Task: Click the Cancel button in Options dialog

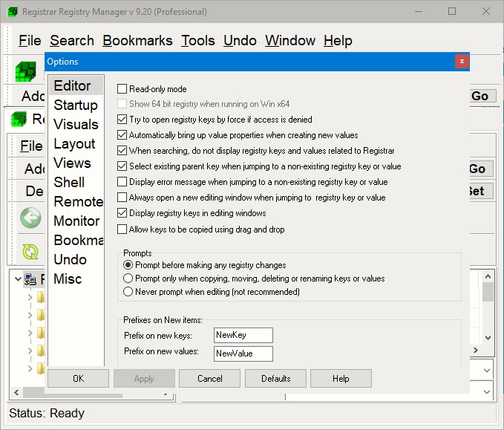Action: (x=210, y=379)
